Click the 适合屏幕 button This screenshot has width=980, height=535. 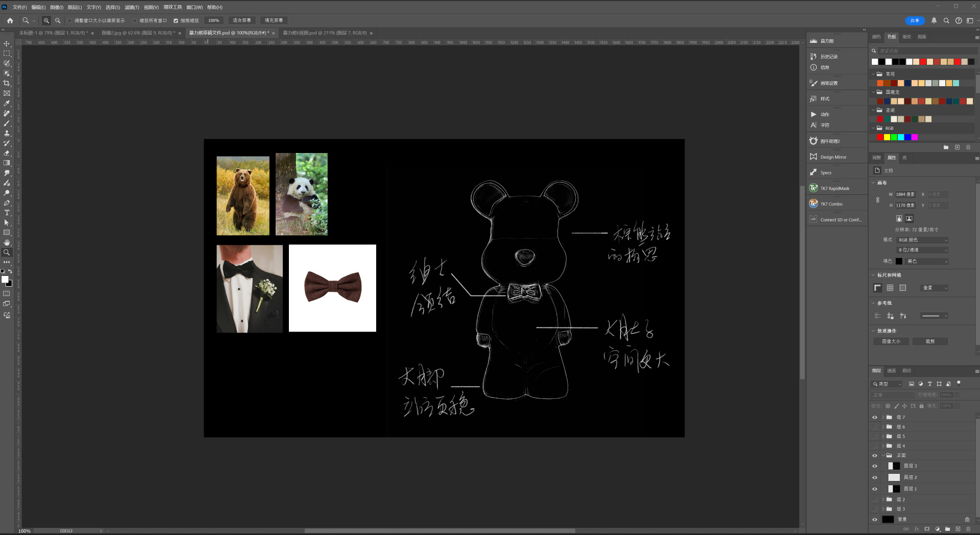[241, 20]
